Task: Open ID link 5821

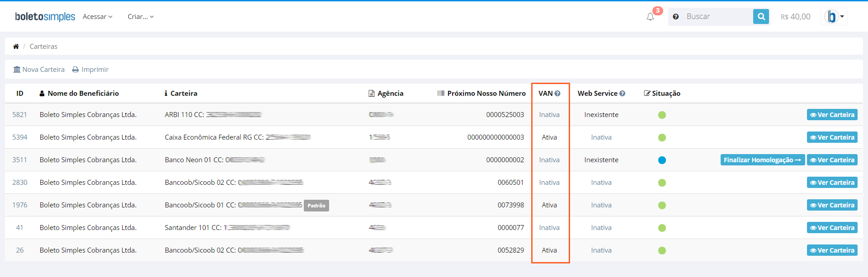Action: tap(19, 115)
